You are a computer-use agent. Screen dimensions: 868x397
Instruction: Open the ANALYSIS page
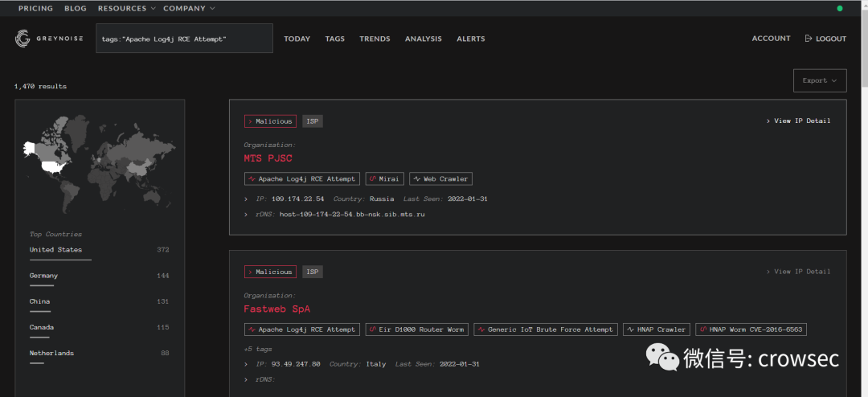tap(424, 39)
